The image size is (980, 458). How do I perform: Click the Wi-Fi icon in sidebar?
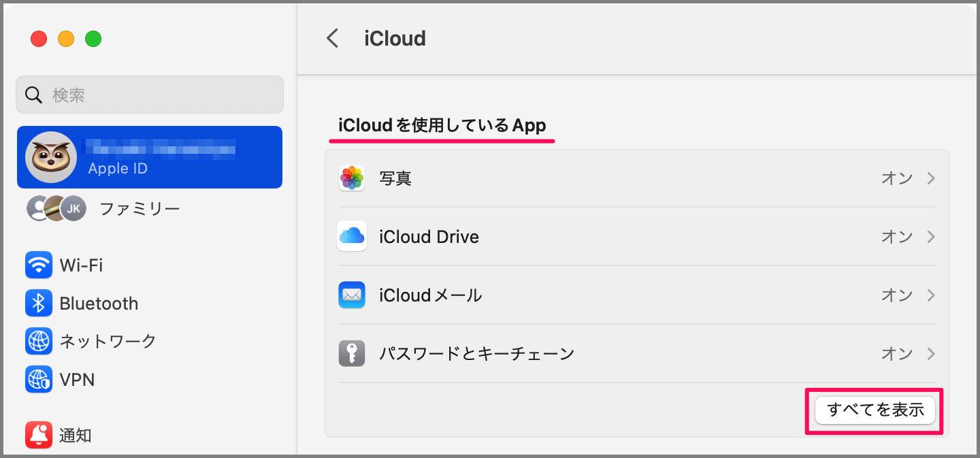pos(39,265)
